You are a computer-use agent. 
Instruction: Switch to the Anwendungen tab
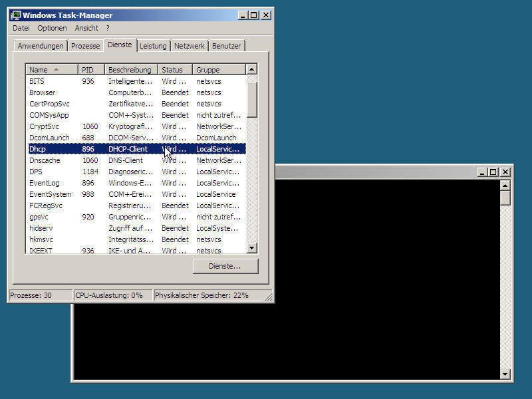tap(41, 46)
